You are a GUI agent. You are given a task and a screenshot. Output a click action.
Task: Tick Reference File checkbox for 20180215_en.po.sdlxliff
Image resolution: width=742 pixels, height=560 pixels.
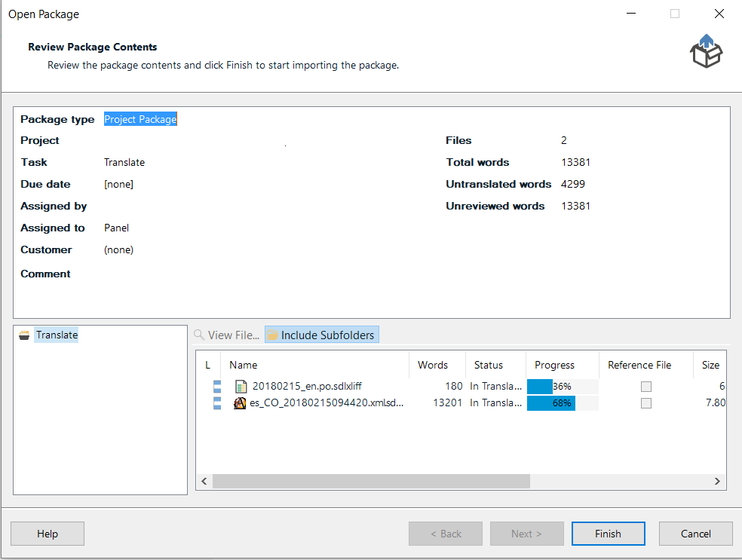tap(646, 387)
